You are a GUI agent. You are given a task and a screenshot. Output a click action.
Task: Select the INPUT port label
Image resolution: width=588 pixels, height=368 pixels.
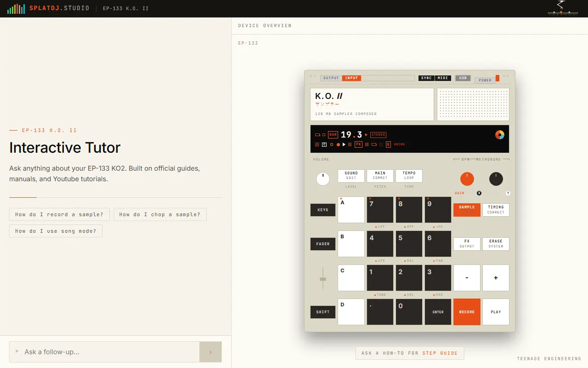click(351, 78)
